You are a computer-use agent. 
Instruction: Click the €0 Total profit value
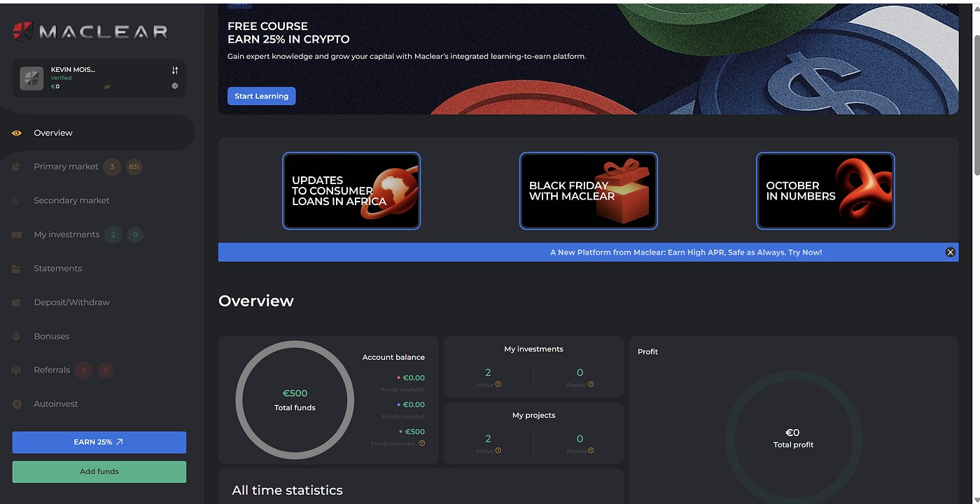pos(792,433)
